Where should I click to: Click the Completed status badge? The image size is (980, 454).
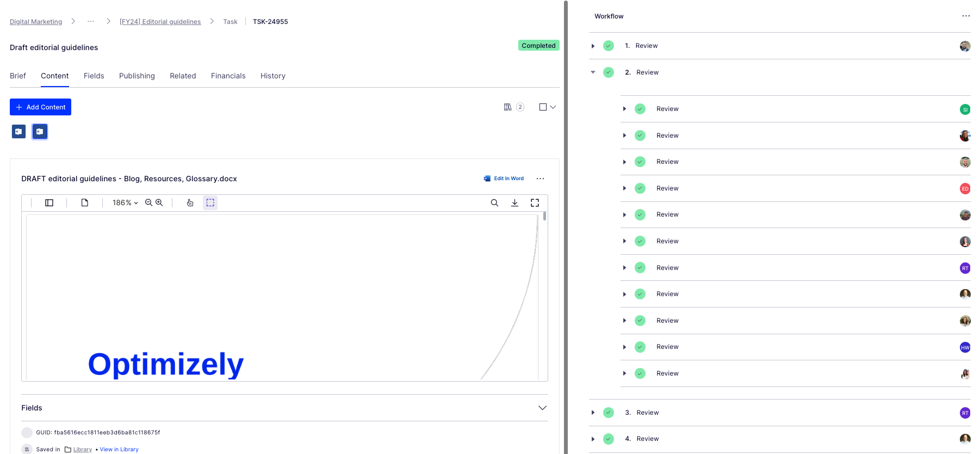pos(538,46)
